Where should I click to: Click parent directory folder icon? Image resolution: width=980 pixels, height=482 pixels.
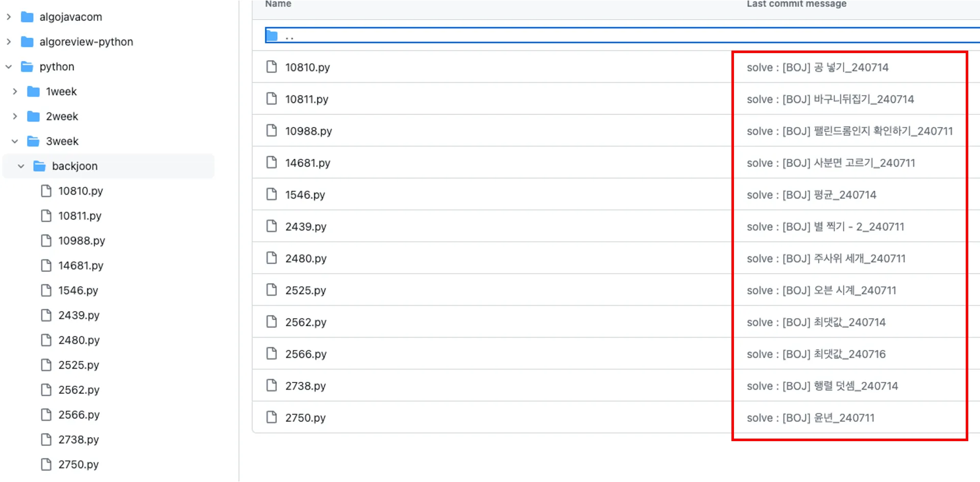coord(272,36)
